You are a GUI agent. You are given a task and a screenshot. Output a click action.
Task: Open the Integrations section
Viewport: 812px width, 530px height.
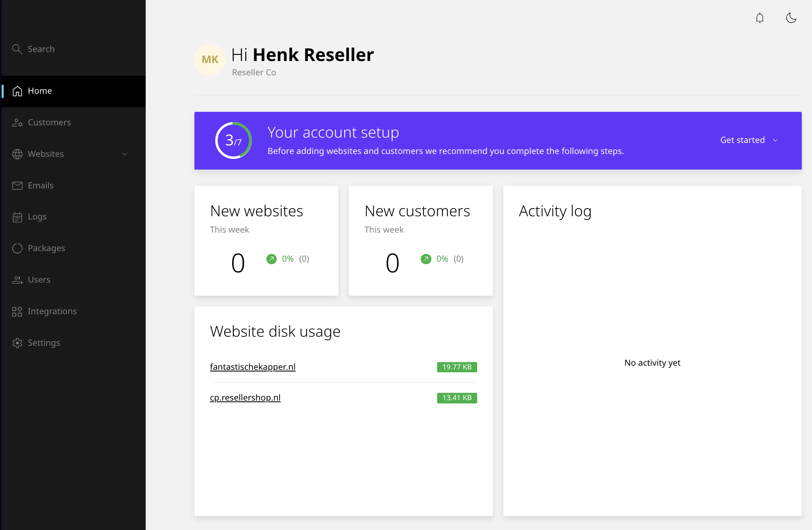click(52, 311)
